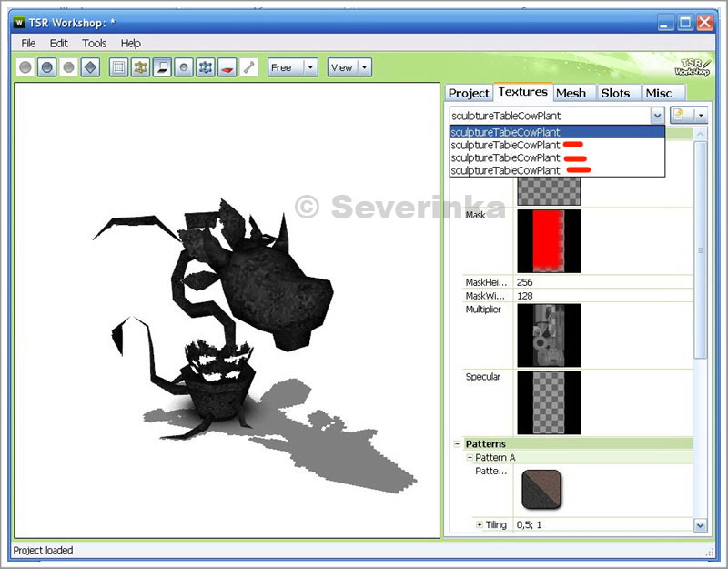Collapse the Patterns section
Viewport: 728px width, 569px height.
point(457,443)
